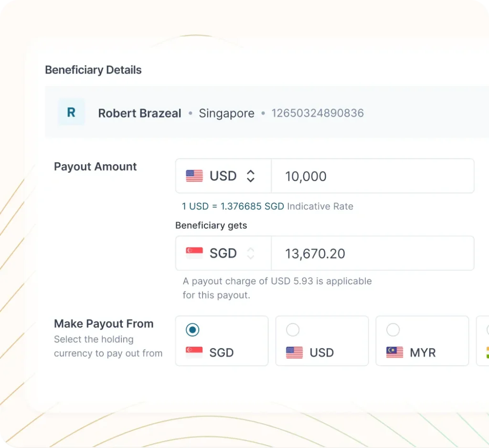489x448 pixels.
Task: Click the R beneficiary avatar icon
Action: 71,112
